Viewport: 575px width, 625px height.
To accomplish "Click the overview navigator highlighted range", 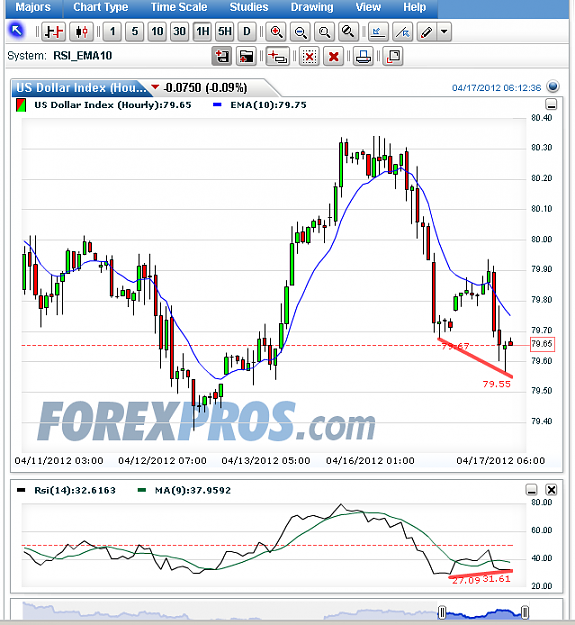I will pyautogui.click(x=483, y=614).
